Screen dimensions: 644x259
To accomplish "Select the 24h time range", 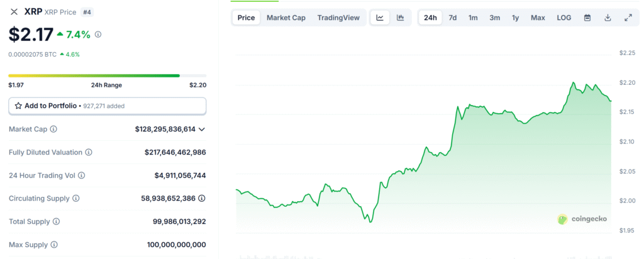I will (x=430, y=18).
